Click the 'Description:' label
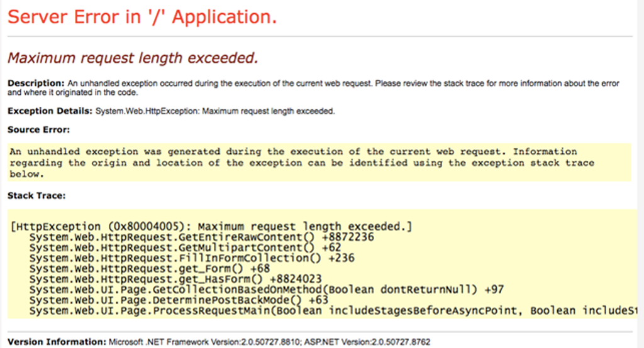Screen dimensions: 644x348 pyautogui.click(x=36, y=83)
